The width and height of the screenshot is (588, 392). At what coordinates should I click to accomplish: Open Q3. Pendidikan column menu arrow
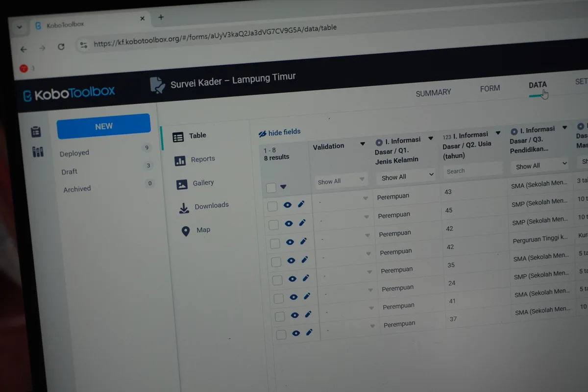pyautogui.click(x=564, y=127)
